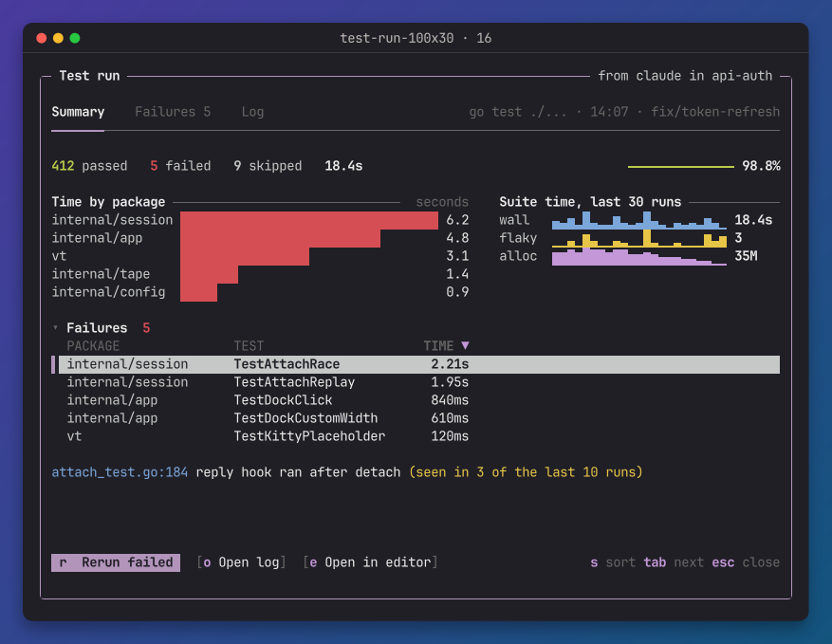832x644 pixels.
Task: Click Open in editor button
Action: click(370, 562)
